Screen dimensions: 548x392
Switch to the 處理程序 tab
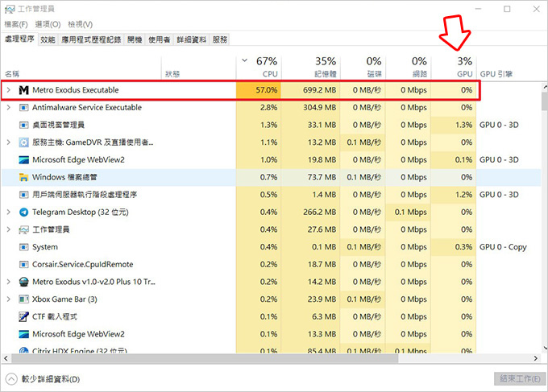click(x=19, y=39)
